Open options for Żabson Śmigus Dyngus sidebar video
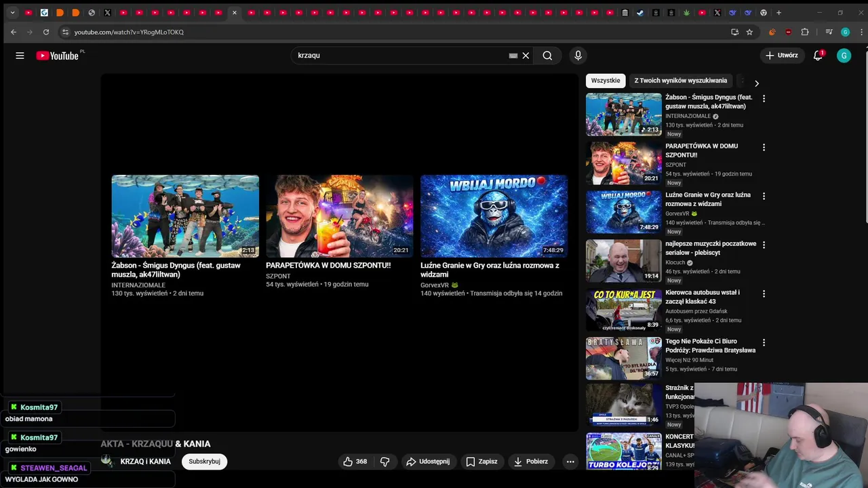Image resolution: width=868 pixels, height=488 pixels. coord(764,98)
